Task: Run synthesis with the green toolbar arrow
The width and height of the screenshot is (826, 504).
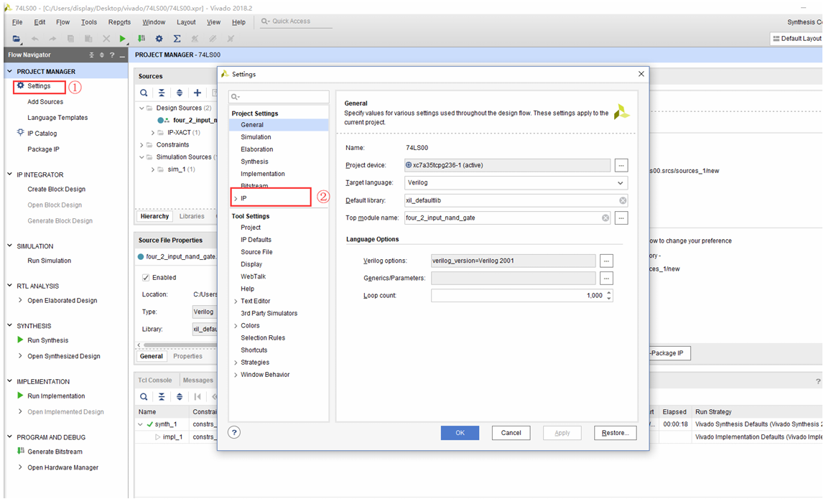Action: point(122,39)
